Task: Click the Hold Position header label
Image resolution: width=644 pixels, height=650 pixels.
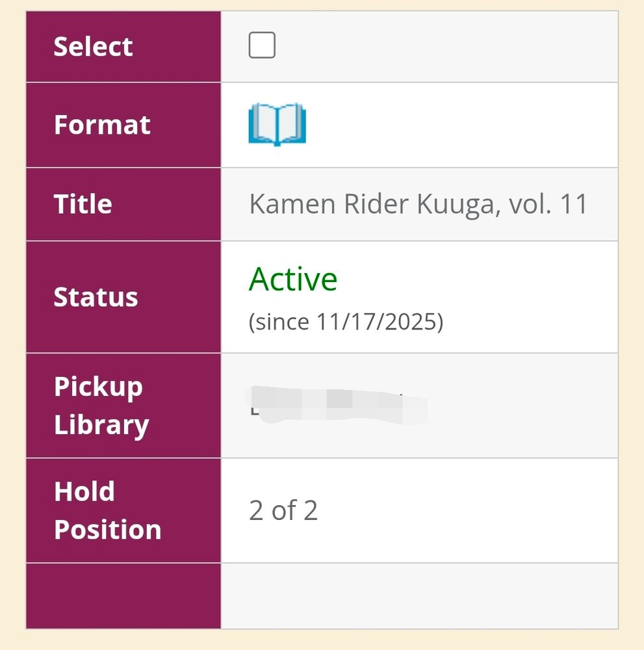Action: pos(108,510)
